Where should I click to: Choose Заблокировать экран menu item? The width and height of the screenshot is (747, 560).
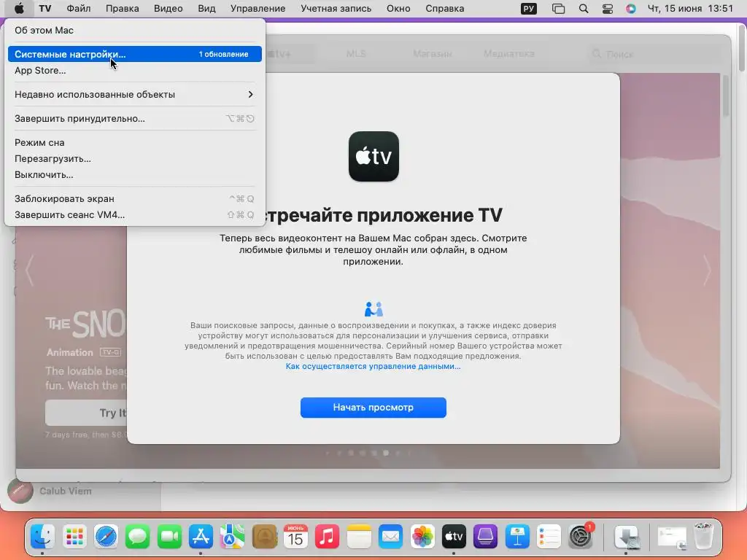[135, 198]
